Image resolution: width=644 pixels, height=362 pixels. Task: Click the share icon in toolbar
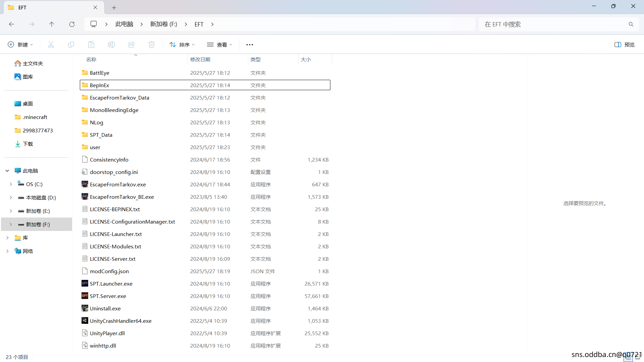(131, 45)
